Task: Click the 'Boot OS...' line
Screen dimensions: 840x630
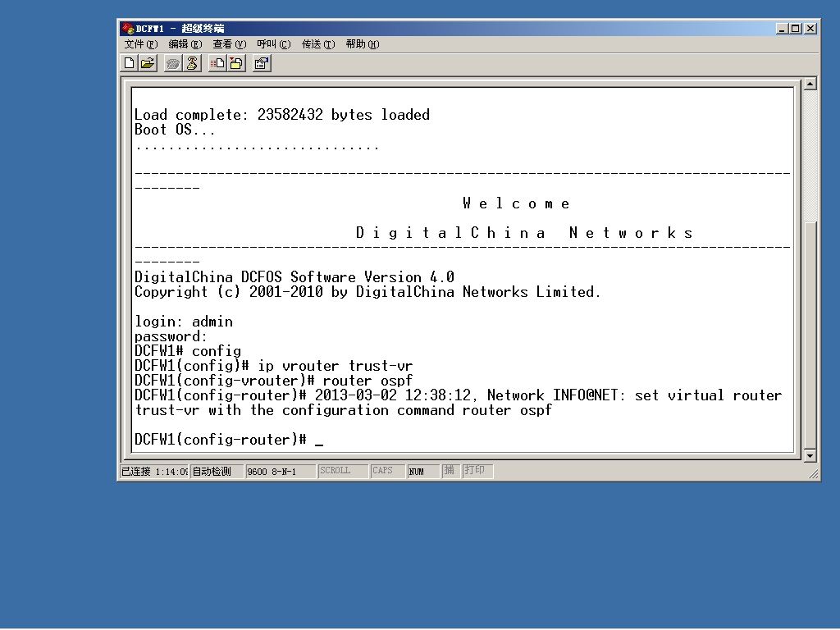Action: click(x=175, y=130)
